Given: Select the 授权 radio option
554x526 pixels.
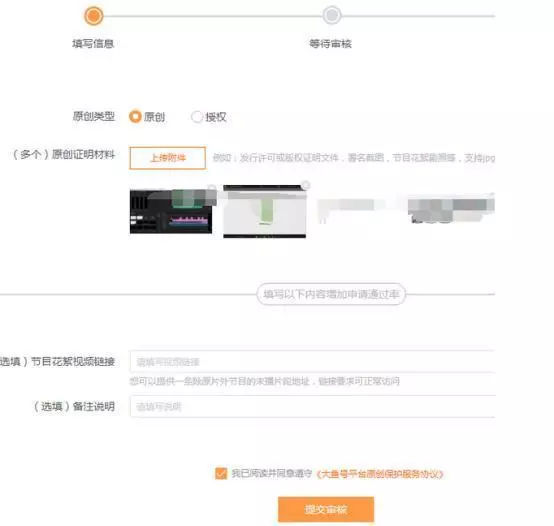Looking at the screenshot, I should point(196,117).
